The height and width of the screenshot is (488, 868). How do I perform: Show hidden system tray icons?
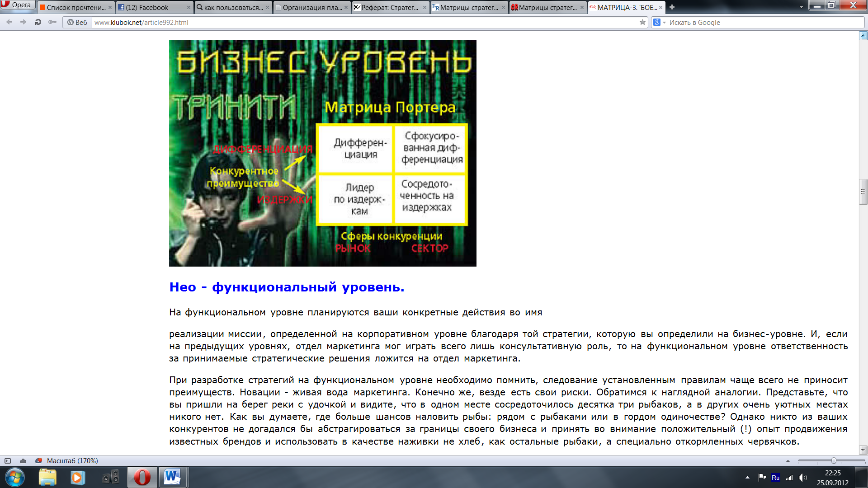(x=747, y=477)
